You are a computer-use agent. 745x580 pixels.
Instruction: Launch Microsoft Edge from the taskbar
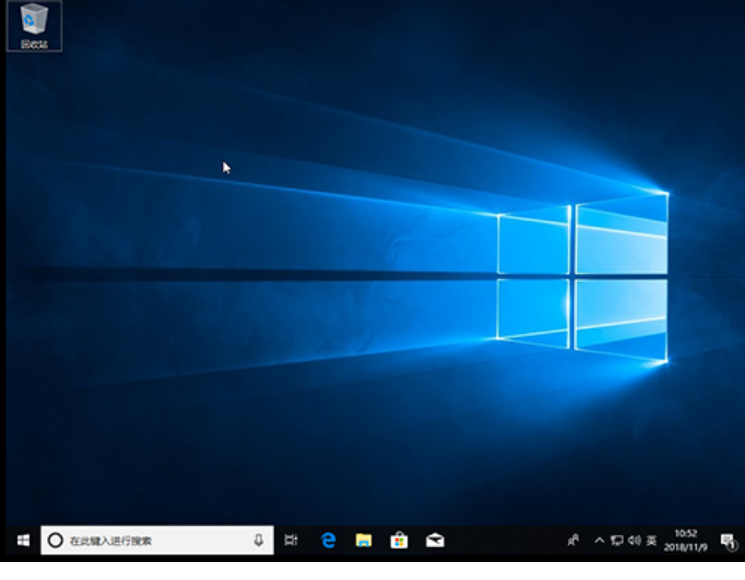[x=328, y=540]
